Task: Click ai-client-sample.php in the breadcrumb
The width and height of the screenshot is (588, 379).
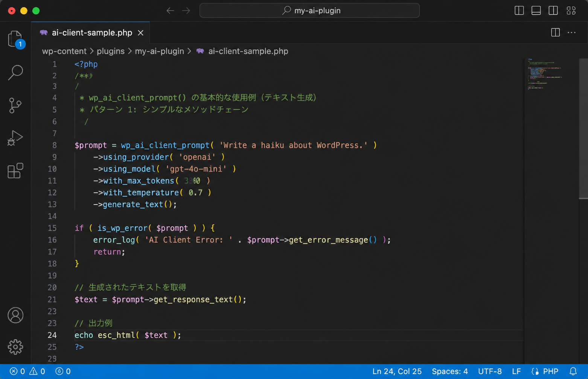Action: 248,51
